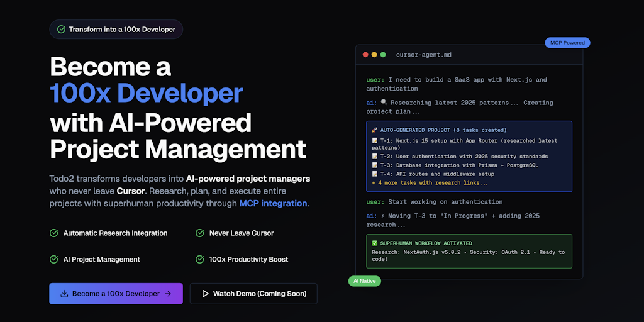Screen dimensions: 644x322
Task: Click the yellow dot in the cursor-agent.md title bar
Action: pyautogui.click(x=374, y=55)
